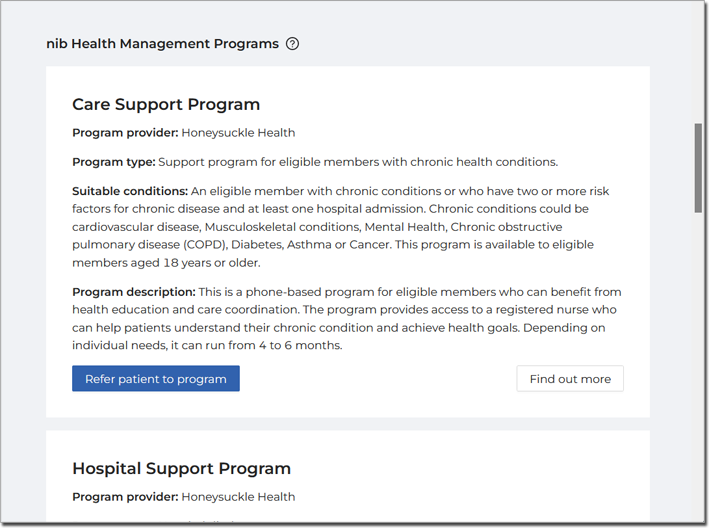Image resolution: width=709 pixels, height=528 pixels.
Task: Click Program provider label in Care Support card
Action: coord(125,133)
